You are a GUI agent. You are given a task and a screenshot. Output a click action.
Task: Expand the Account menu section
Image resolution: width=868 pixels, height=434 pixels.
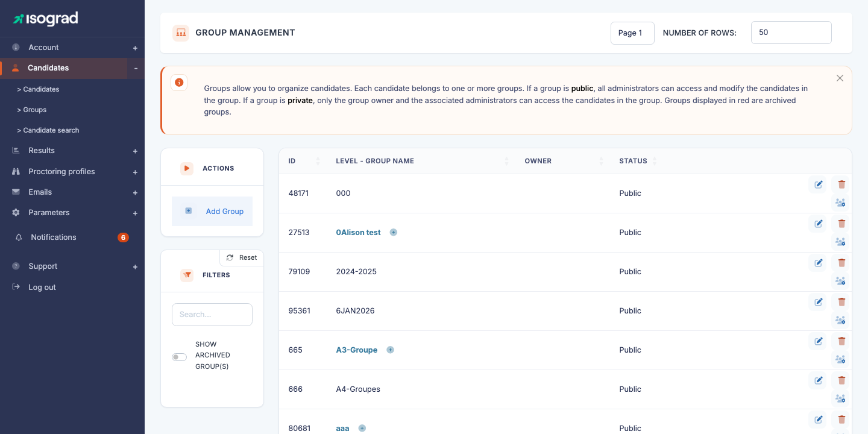pos(135,48)
